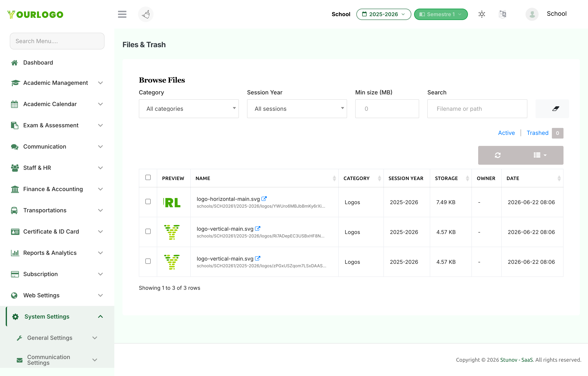Open external link for second-row logo-vertical-main.svg
588x376 pixels.
pos(258,229)
